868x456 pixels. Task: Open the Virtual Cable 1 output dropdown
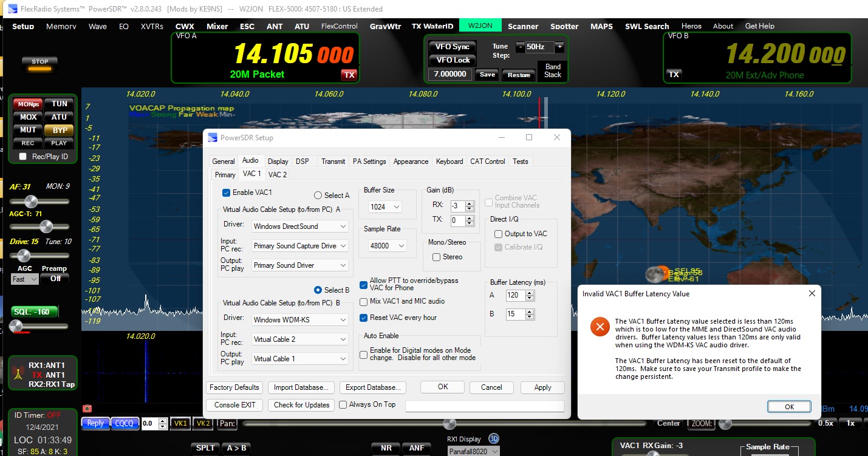[x=300, y=359]
